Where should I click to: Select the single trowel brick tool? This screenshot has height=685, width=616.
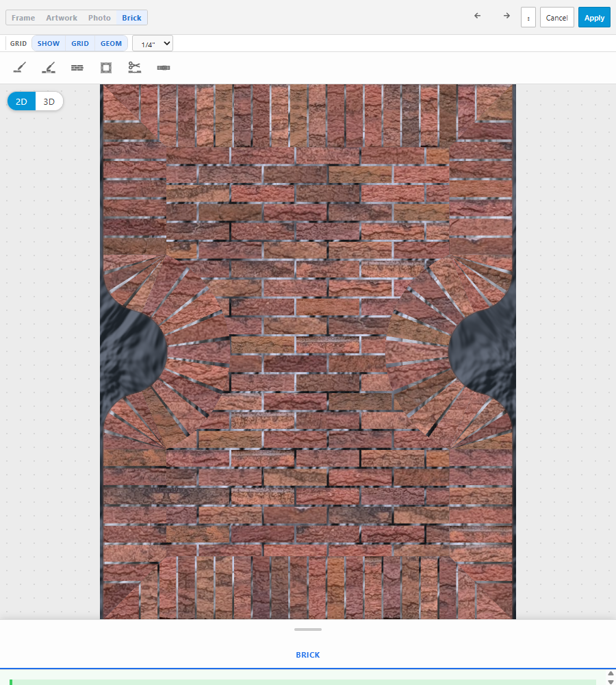pos(20,68)
